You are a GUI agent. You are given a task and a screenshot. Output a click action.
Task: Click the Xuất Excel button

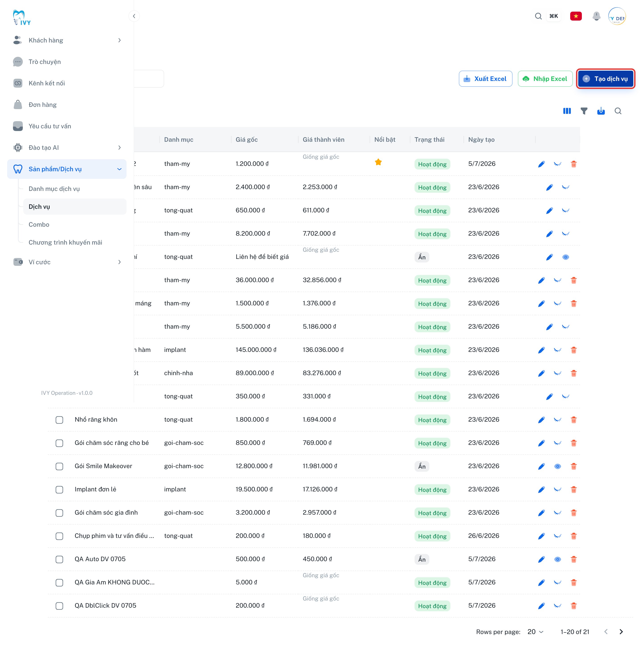pyautogui.click(x=485, y=79)
